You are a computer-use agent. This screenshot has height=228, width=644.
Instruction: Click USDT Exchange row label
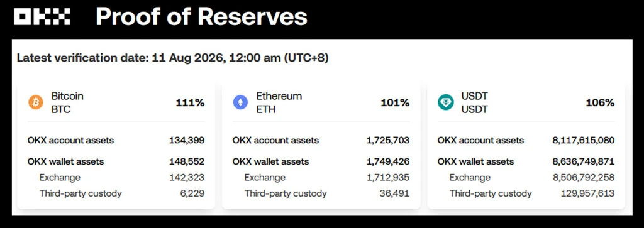tap(470, 178)
